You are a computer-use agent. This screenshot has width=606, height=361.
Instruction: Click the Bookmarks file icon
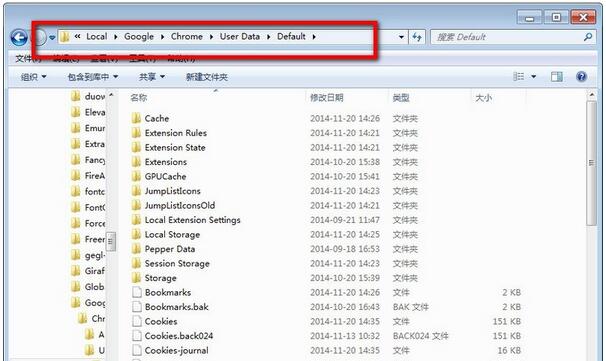pyautogui.click(x=136, y=292)
